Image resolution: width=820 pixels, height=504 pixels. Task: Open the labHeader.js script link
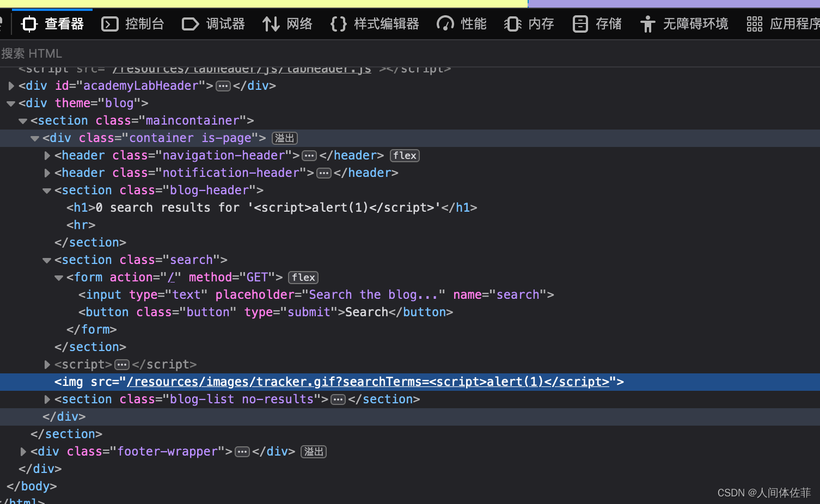pos(242,69)
